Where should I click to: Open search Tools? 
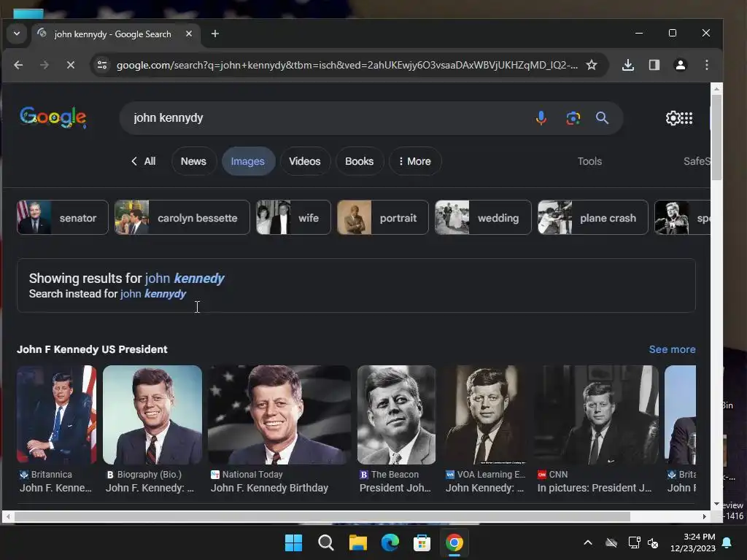click(x=589, y=161)
